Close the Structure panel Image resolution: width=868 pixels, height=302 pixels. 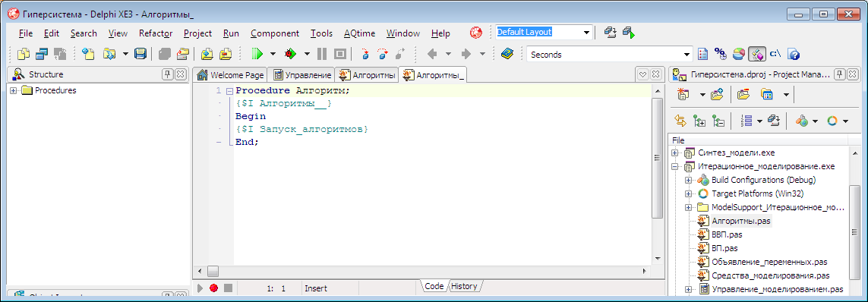(x=181, y=74)
